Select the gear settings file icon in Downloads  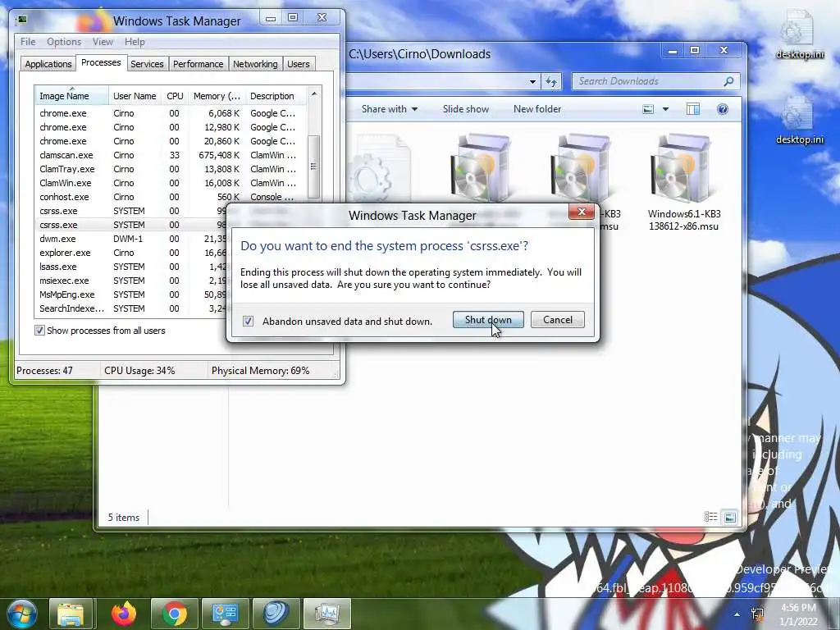point(379,167)
